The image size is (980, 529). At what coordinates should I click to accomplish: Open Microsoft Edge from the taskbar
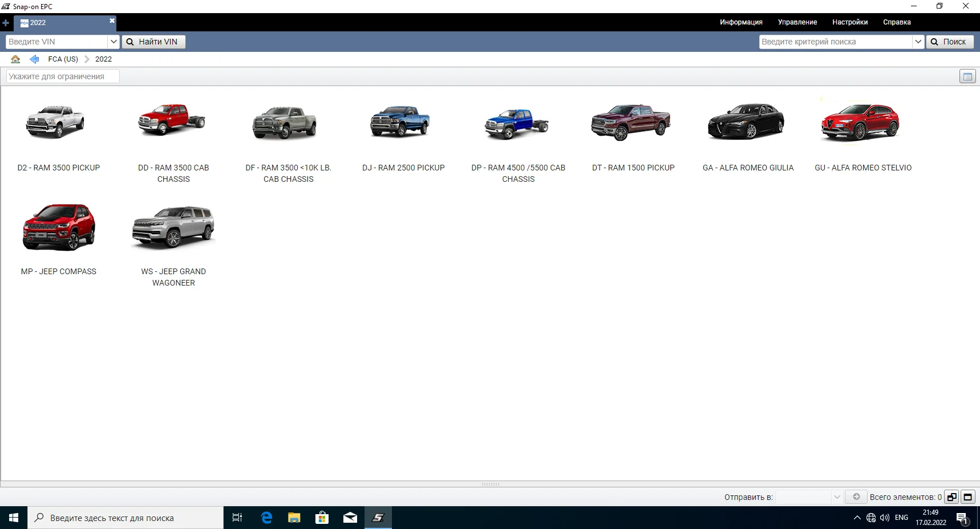[266, 518]
